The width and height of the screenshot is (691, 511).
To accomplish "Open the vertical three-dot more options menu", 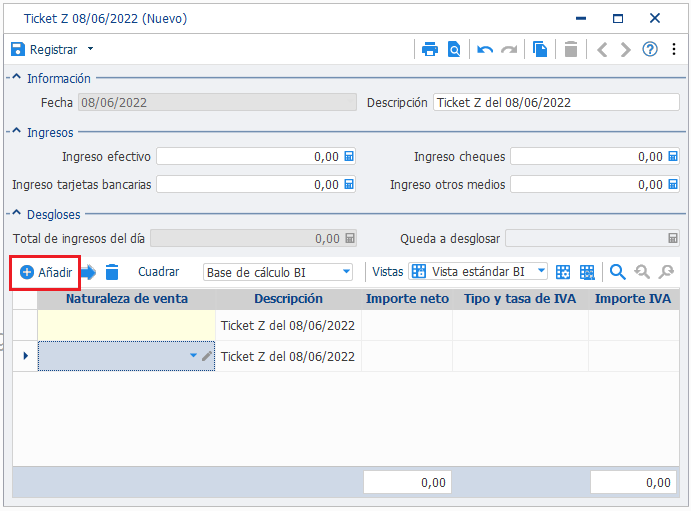I will coord(674,49).
